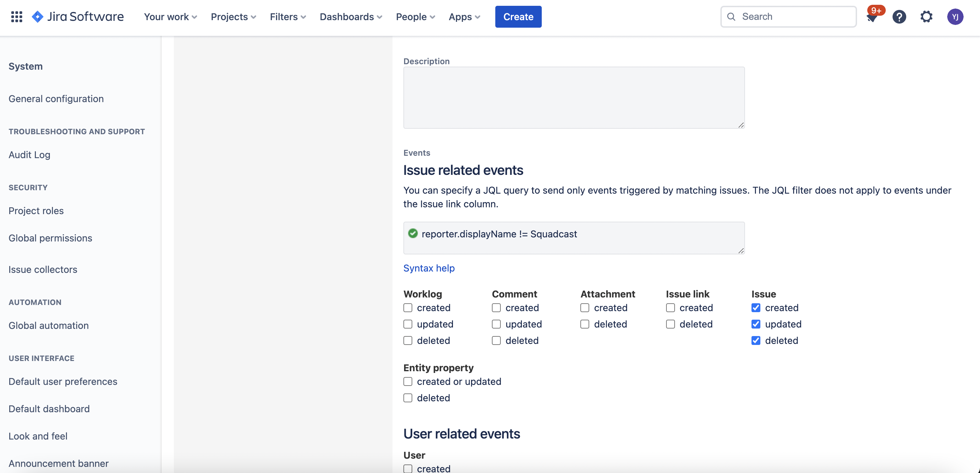Open the app switcher grid icon

(16, 17)
